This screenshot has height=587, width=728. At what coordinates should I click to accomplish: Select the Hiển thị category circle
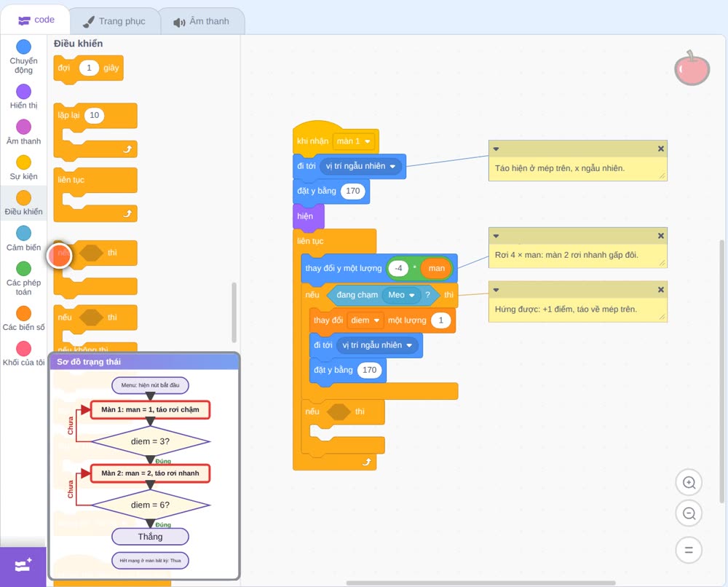coord(24,92)
